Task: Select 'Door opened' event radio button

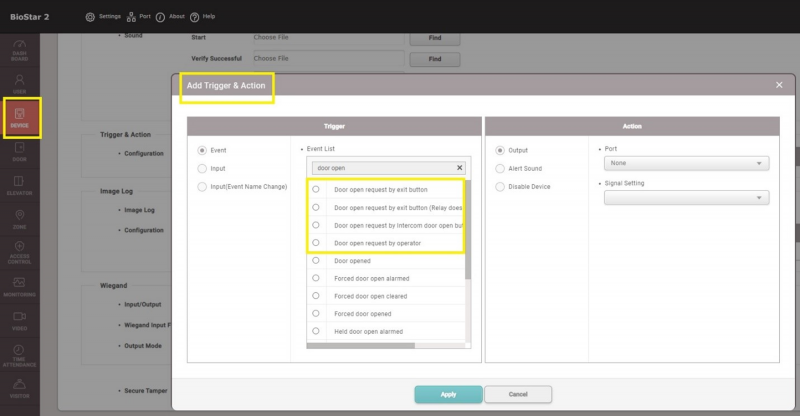Action: 316,260
